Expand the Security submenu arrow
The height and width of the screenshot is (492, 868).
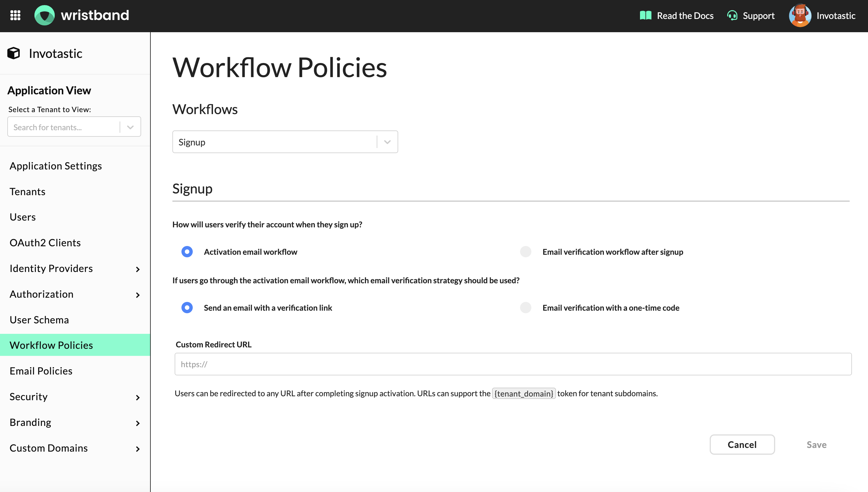point(137,397)
